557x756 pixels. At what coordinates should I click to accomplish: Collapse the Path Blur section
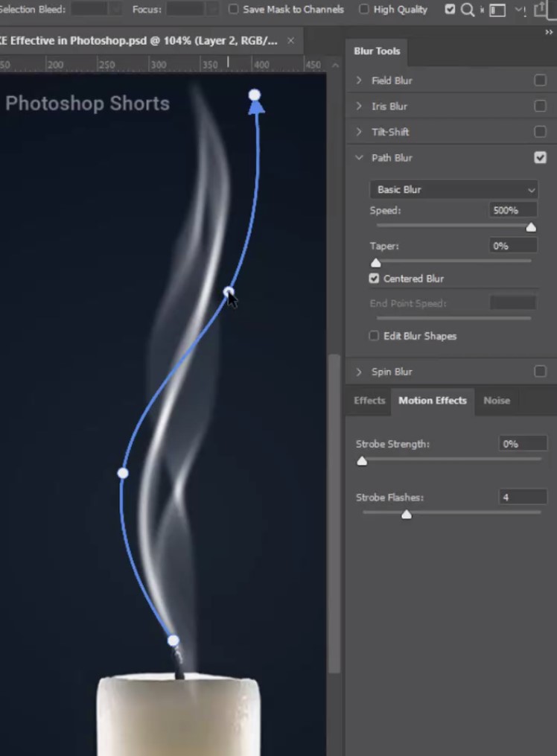click(x=359, y=158)
